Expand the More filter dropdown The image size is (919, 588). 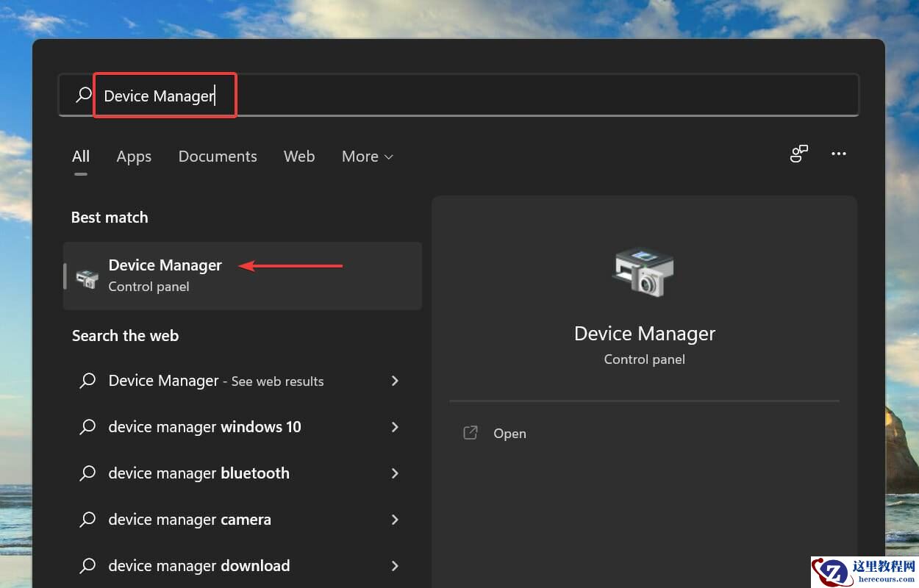tap(367, 156)
